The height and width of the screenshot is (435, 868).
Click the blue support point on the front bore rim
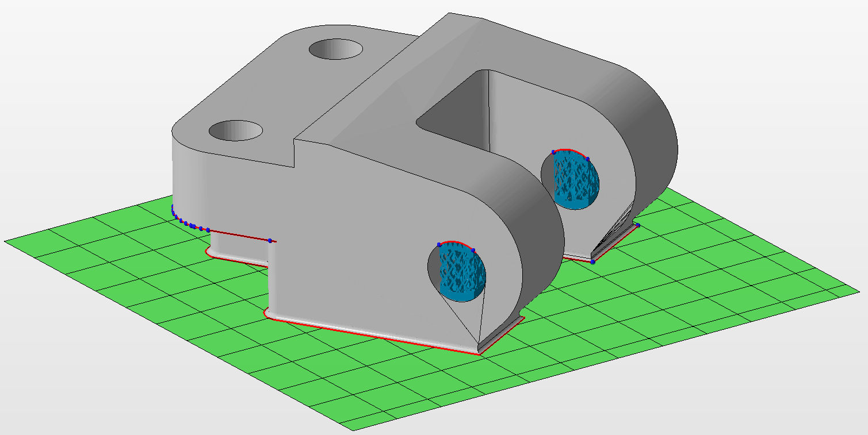[472, 251]
